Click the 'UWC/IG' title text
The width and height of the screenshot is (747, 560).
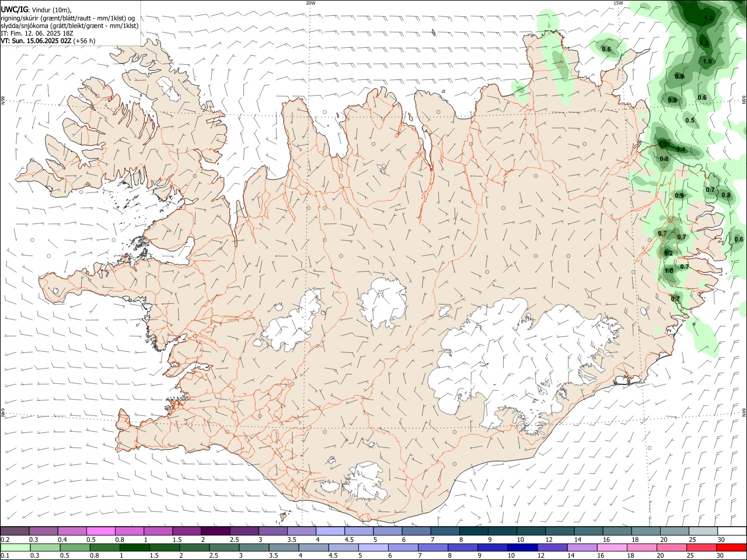15,9
